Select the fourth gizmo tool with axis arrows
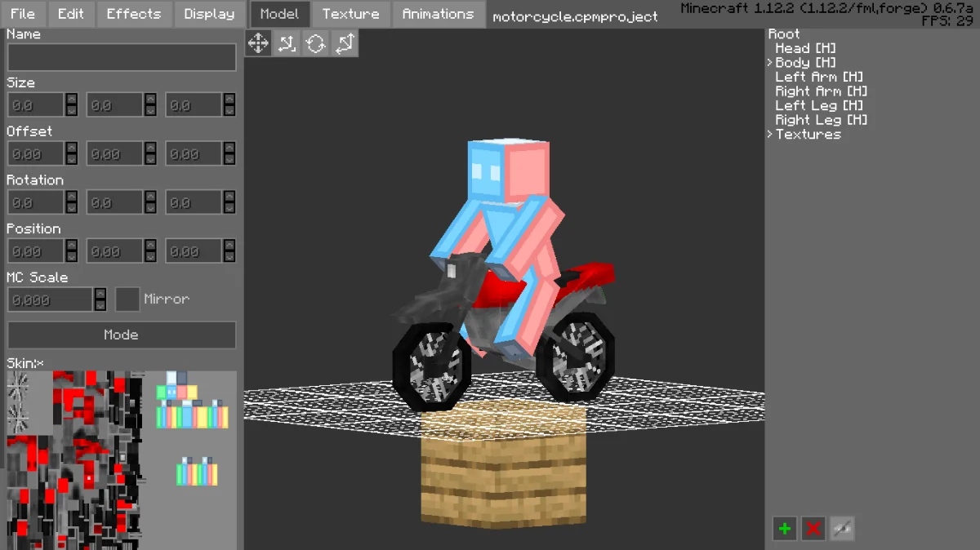Viewport: 980px width, 550px height. [x=344, y=43]
